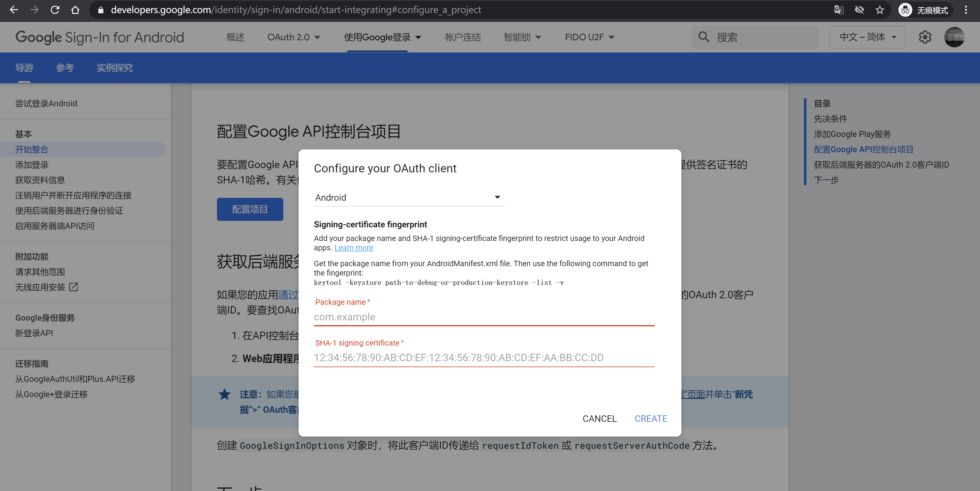Image resolution: width=980 pixels, height=491 pixels.
Task: Jump to 下一步 in table of contents
Action: [x=826, y=180]
